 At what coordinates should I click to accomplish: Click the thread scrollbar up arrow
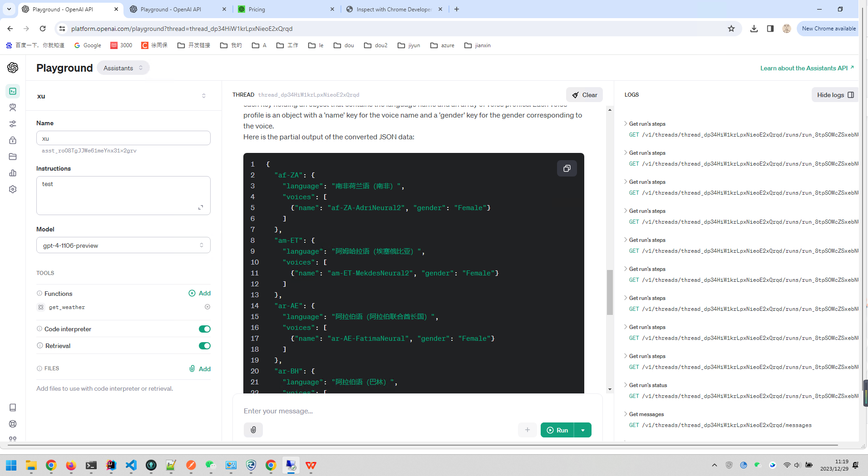coord(610,110)
